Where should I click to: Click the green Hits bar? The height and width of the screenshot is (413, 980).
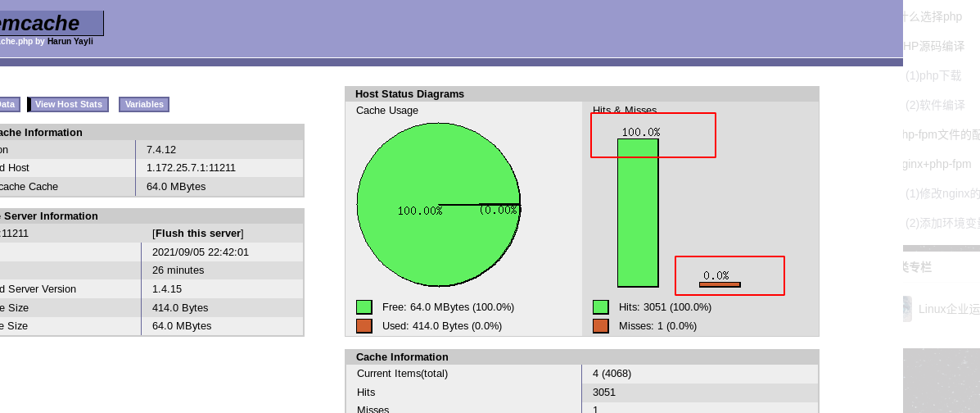coord(638,213)
